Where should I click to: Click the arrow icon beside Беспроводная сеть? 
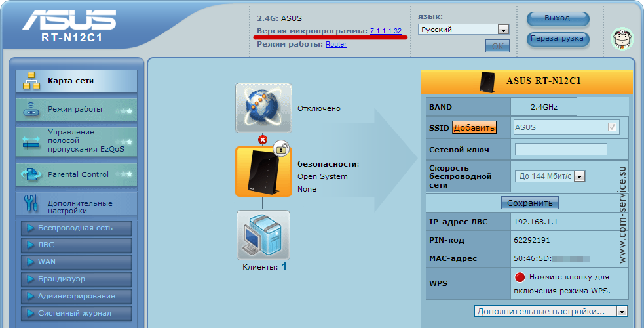point(30,228)
